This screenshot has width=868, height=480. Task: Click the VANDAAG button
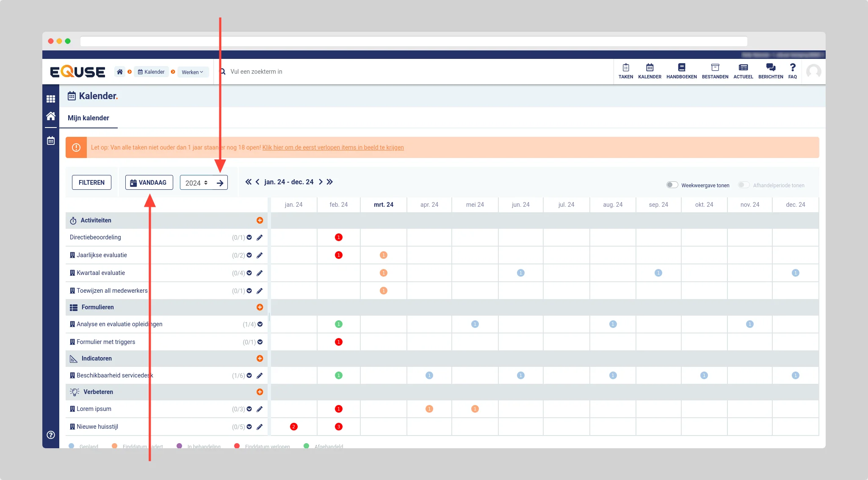(x=149, y=183)
